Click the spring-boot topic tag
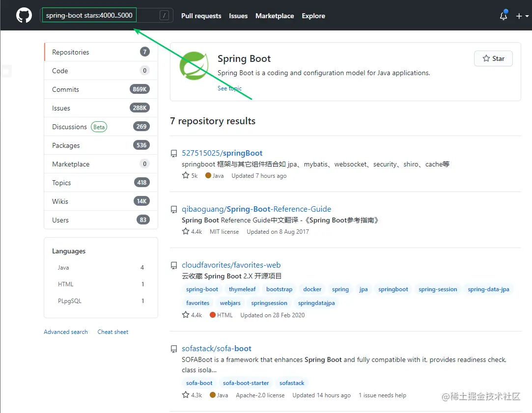 202,289
